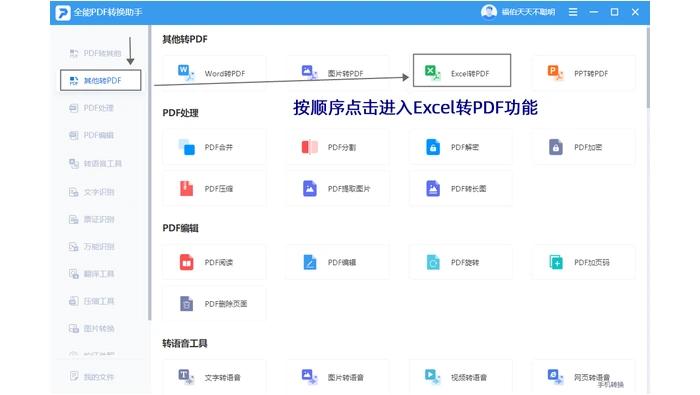The height and width of the screenshot is (395, 700).
Task: Select 万能识别 in the sidebar
Action: [x=92, y=246]
